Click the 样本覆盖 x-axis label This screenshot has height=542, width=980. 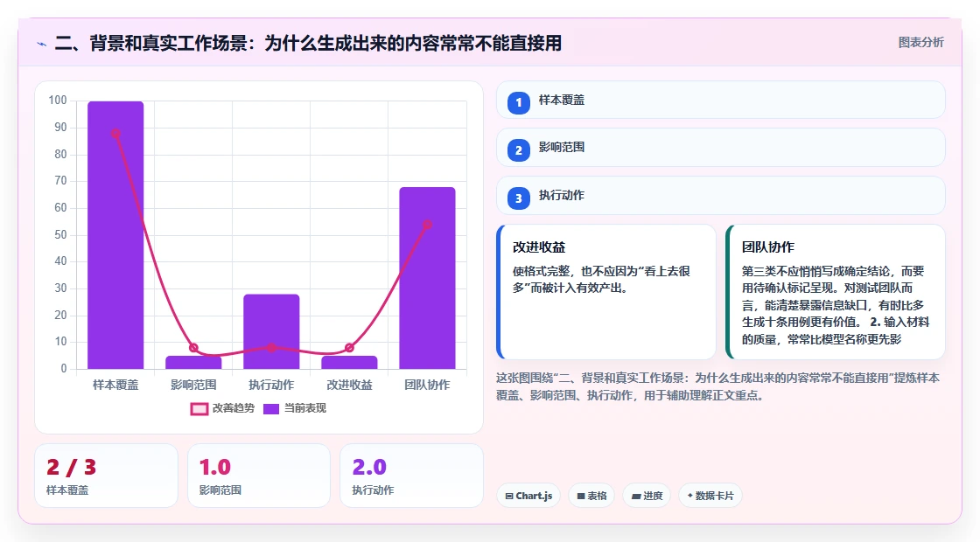tap(115, 386)
